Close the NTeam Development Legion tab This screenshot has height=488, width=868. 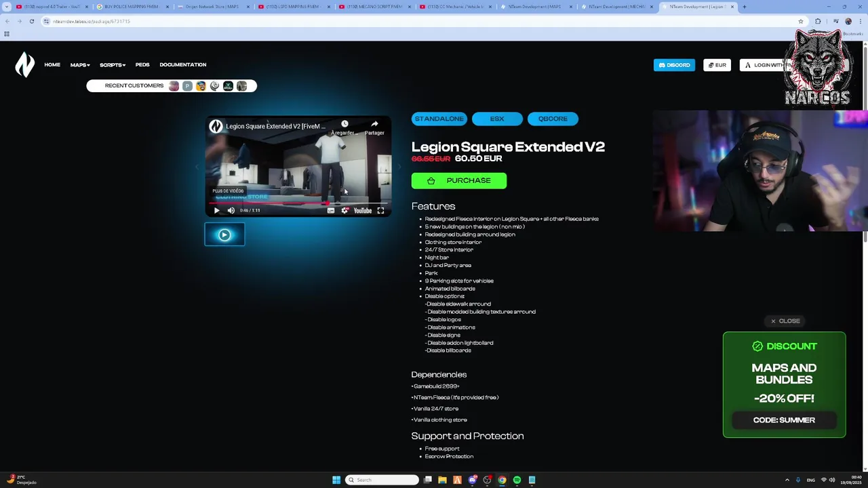click(x=732, y=7)
